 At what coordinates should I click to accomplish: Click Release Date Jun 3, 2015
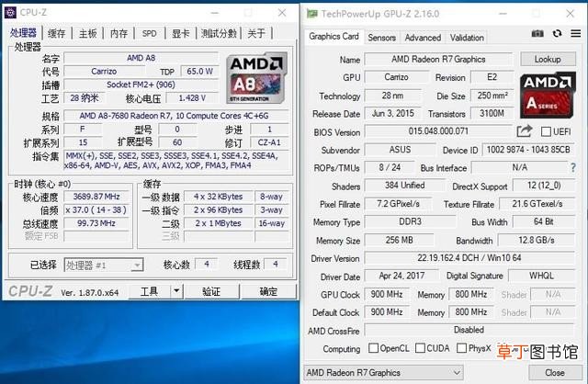(x=392, y=113)
